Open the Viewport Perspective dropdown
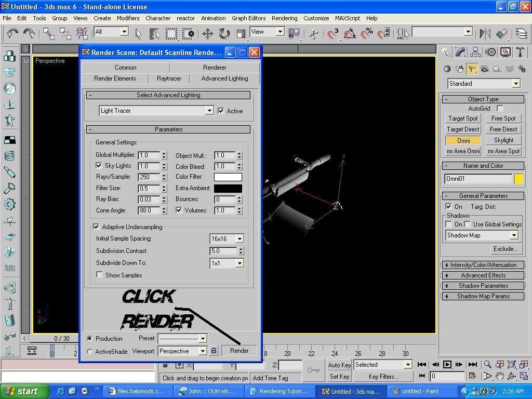The image size is (532, 399). point(203,351)
